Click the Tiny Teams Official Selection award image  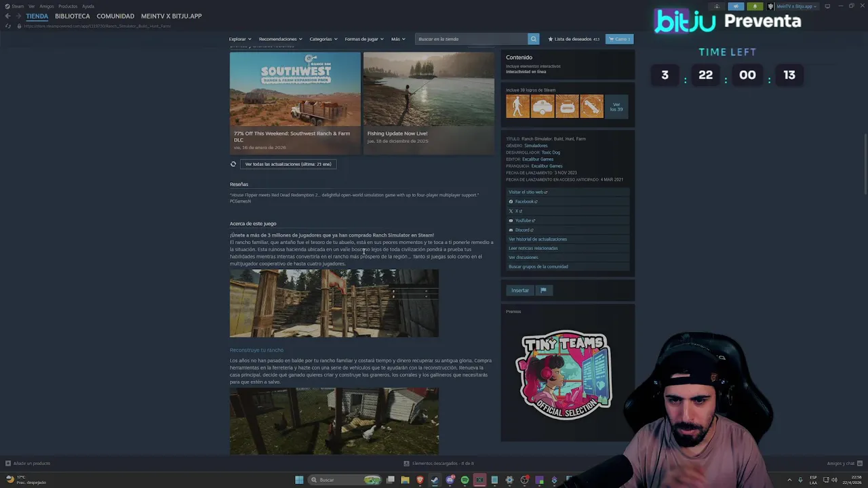[566, 374]
